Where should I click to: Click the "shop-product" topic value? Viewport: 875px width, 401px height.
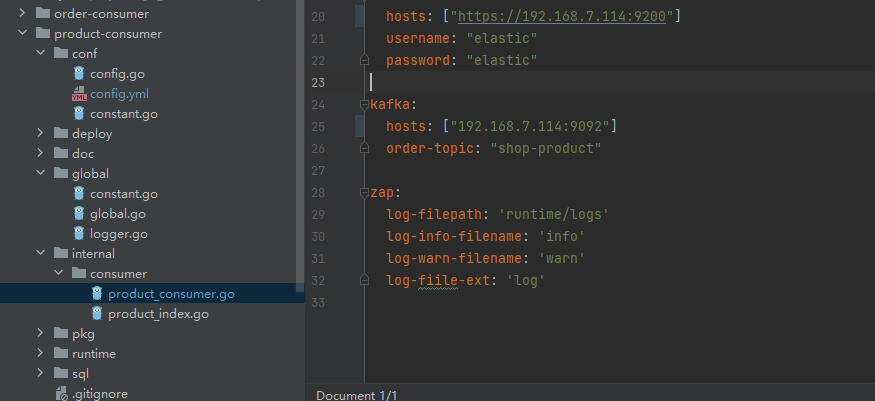[546, 148]
